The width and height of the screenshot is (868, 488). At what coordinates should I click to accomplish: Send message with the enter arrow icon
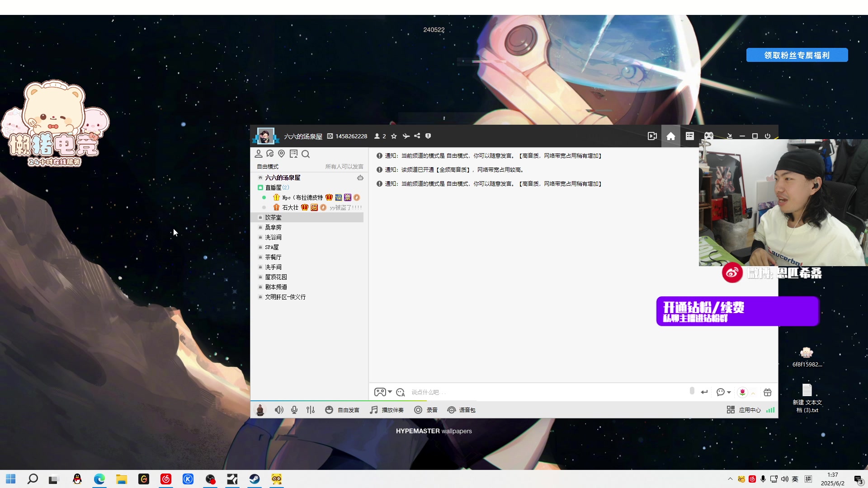click(704, 392)
